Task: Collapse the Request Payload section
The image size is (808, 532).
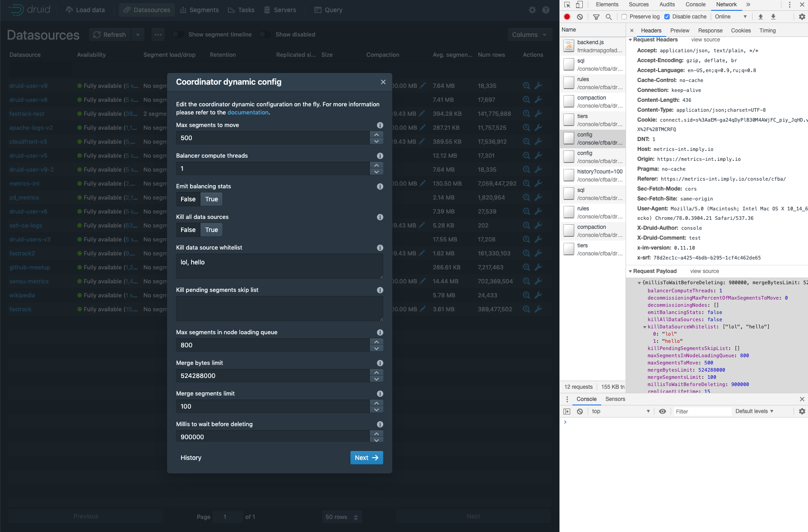Action: [x=631, y=271]
